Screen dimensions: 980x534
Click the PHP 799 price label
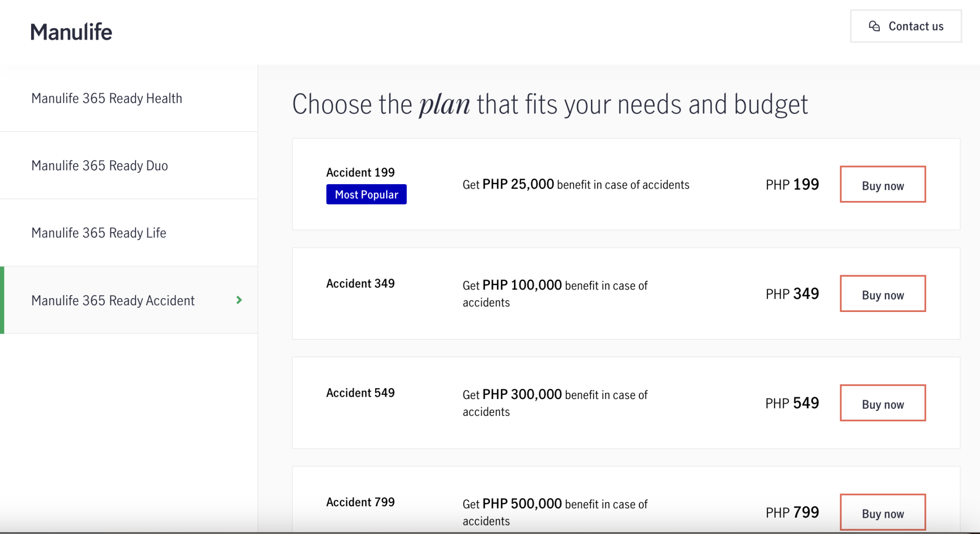[791, 512]
